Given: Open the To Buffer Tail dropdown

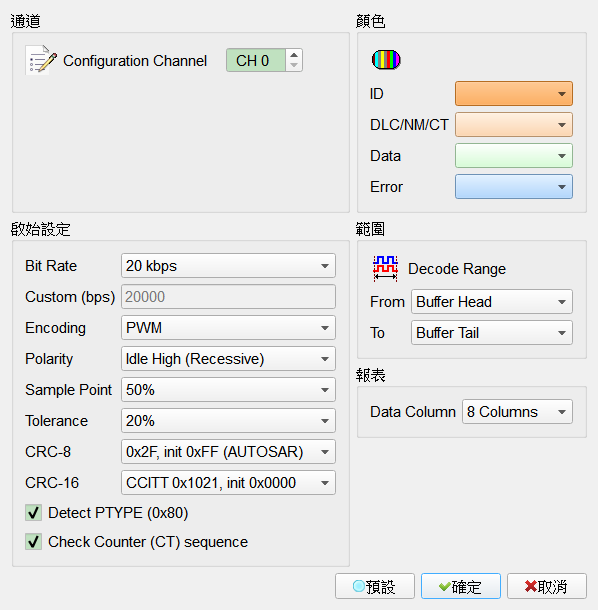Looking at the screenshot, I should point(492,333).
